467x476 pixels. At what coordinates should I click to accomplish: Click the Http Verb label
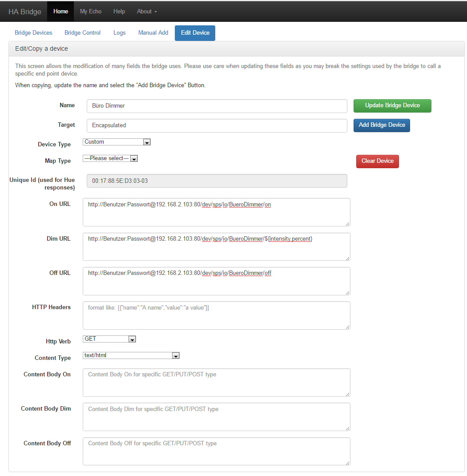58,342
